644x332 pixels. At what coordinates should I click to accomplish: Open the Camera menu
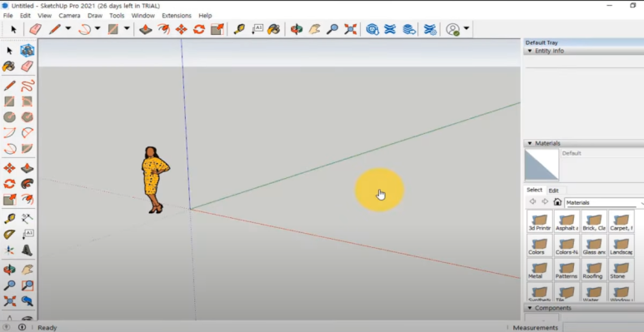pyautogui.click(x=69, y=16)
